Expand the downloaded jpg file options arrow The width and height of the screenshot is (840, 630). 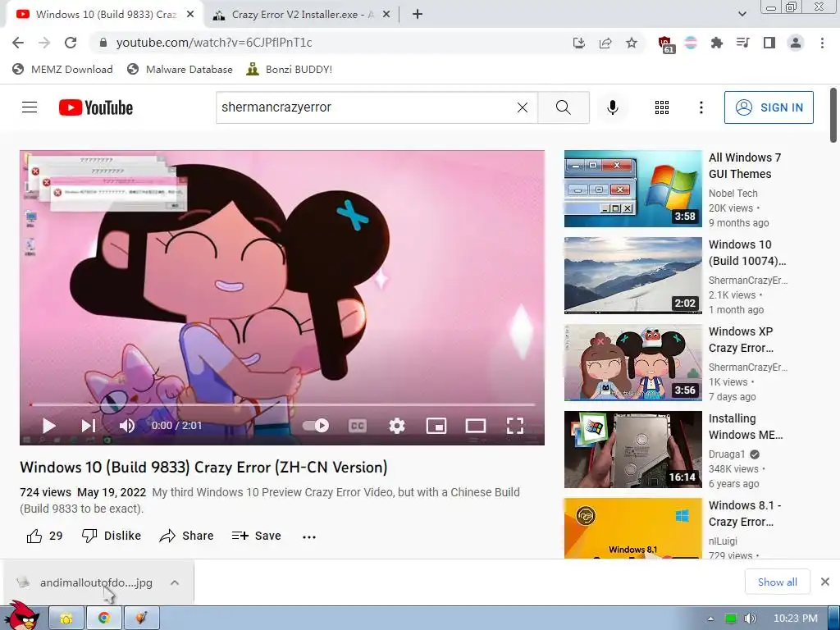click(175, 583)
